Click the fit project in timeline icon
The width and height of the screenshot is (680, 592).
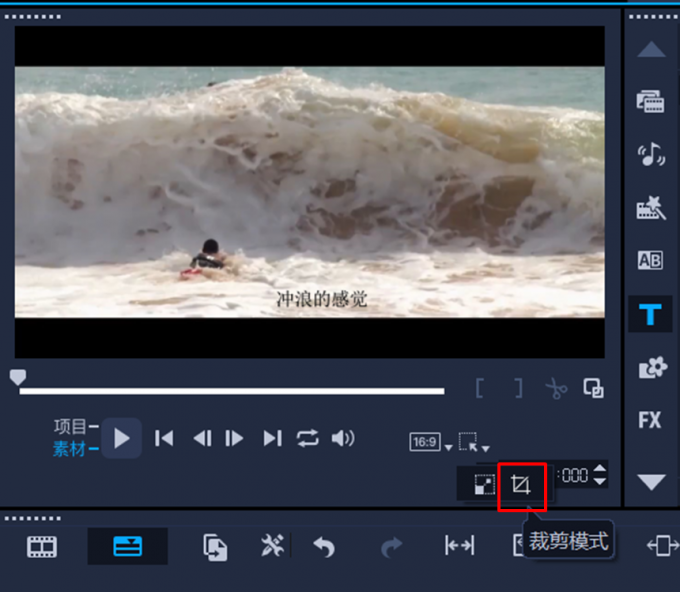(x=662, y=545)
